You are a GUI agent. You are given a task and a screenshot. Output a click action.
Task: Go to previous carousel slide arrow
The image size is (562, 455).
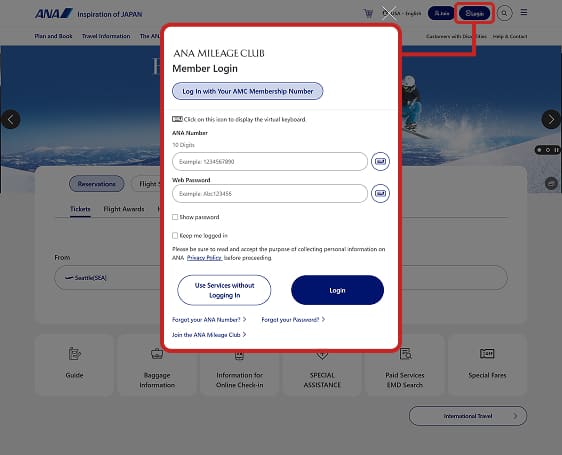coord(11,119)
